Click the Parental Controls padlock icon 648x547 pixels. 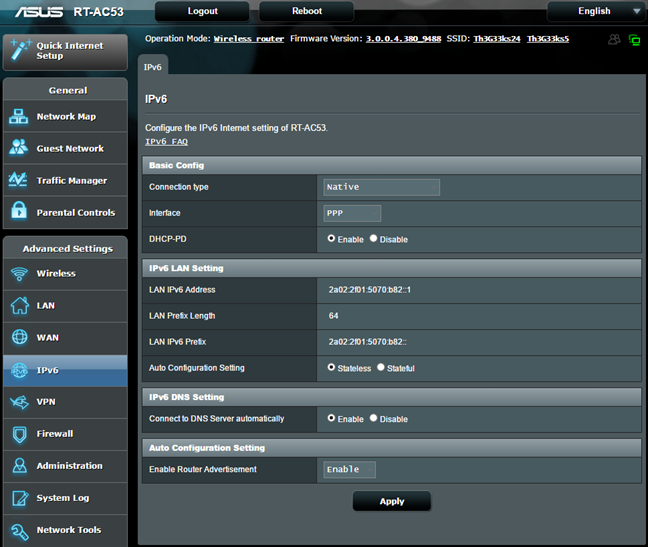(x=19, y=210)
